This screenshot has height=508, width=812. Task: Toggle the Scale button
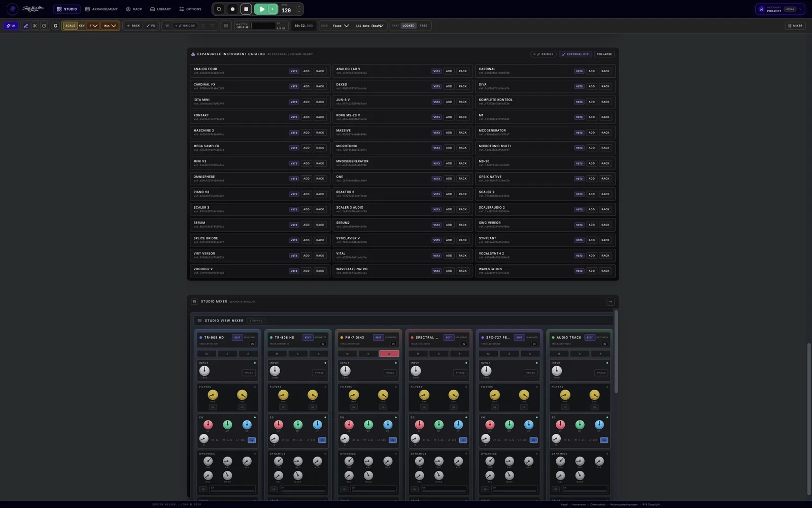[70, 25]
